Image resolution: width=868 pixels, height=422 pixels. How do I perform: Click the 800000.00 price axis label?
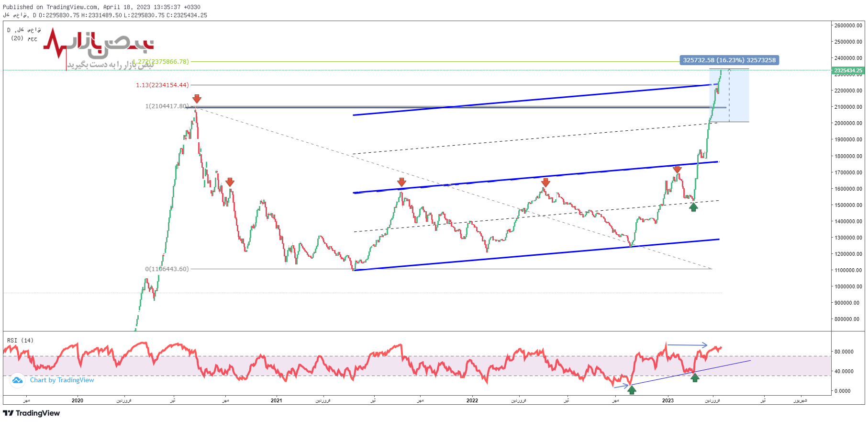coord(847,319)
